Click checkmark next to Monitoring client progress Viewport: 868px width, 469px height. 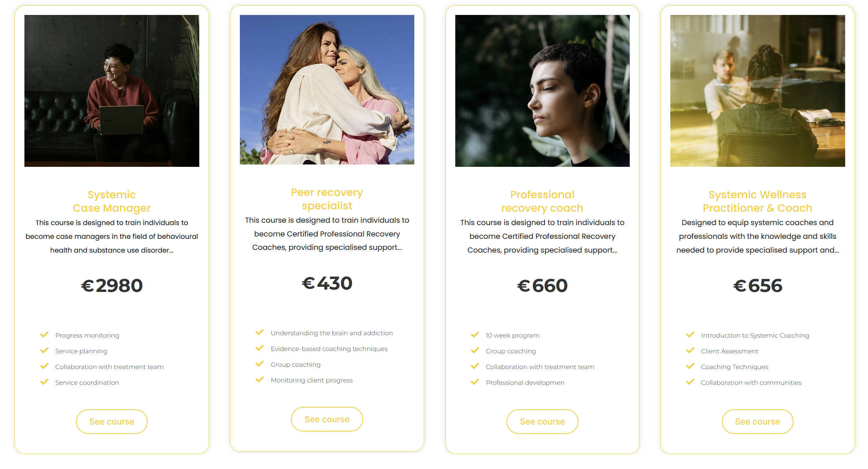point(260,380)
